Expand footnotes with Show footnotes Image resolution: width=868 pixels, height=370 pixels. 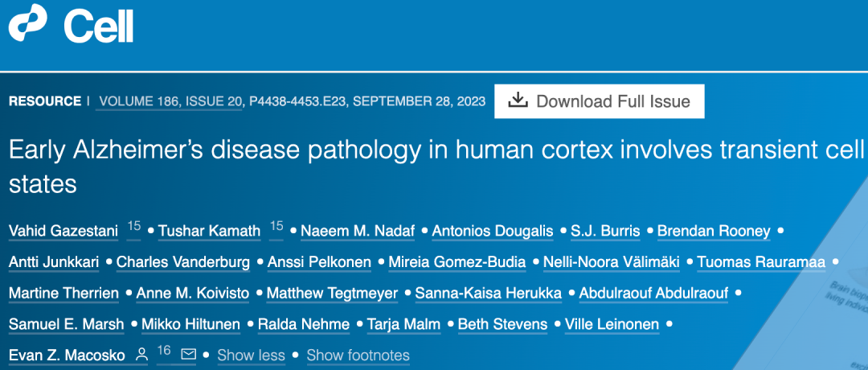click(x=358, y=355)
